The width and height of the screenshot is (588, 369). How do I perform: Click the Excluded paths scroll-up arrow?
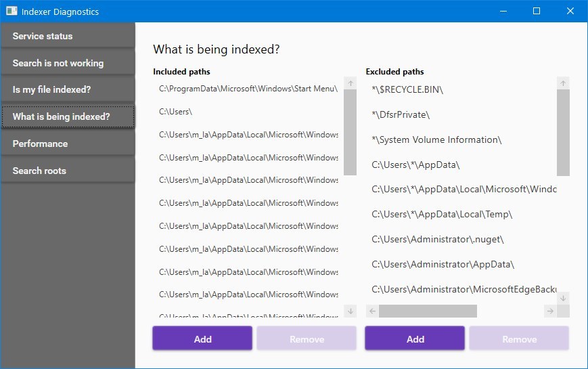tap(563, 83)
